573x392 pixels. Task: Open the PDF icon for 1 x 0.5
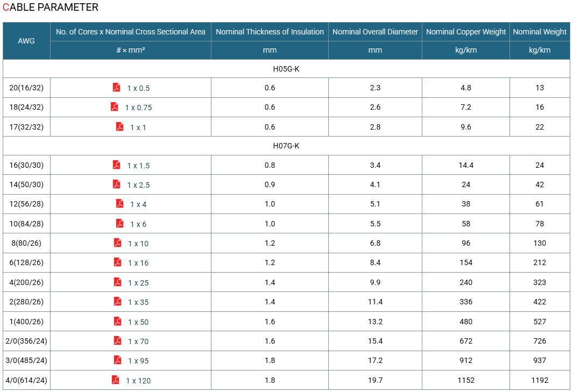coord(116,87)
